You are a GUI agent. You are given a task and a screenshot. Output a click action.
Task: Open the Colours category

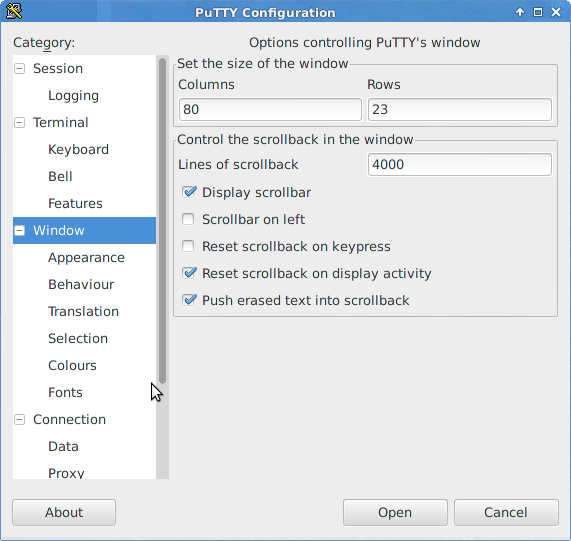tap(72, 365)
